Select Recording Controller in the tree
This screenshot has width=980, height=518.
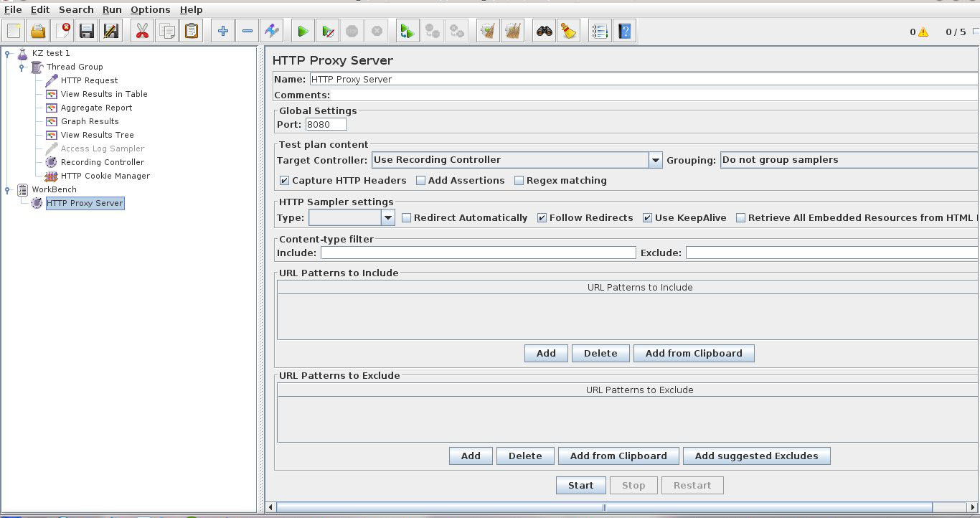(x=103, y=162)
